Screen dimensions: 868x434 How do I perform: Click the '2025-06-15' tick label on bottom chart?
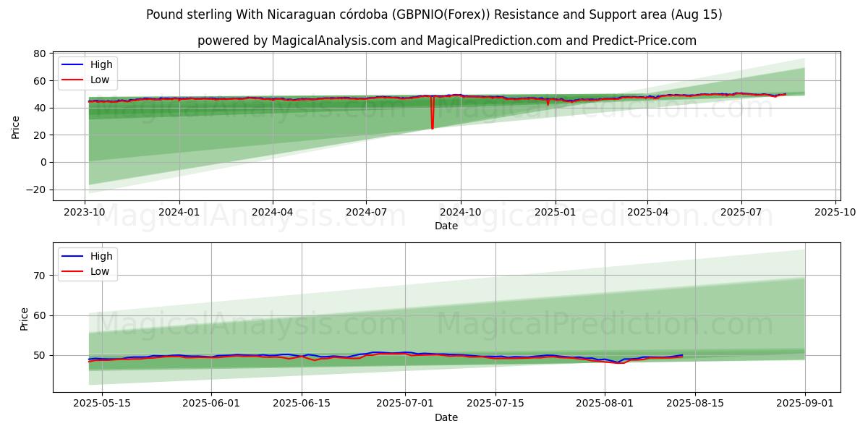pos(302,404)
